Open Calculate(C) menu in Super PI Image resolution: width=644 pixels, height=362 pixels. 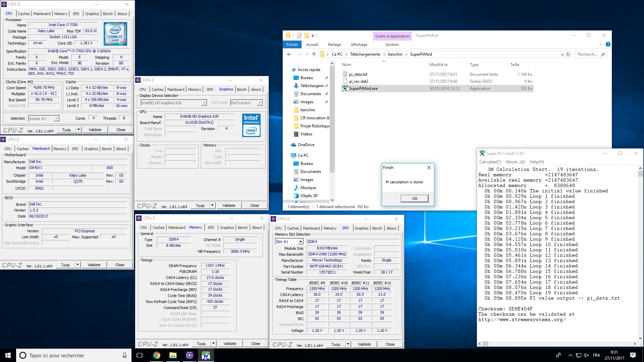coord(490,162)
